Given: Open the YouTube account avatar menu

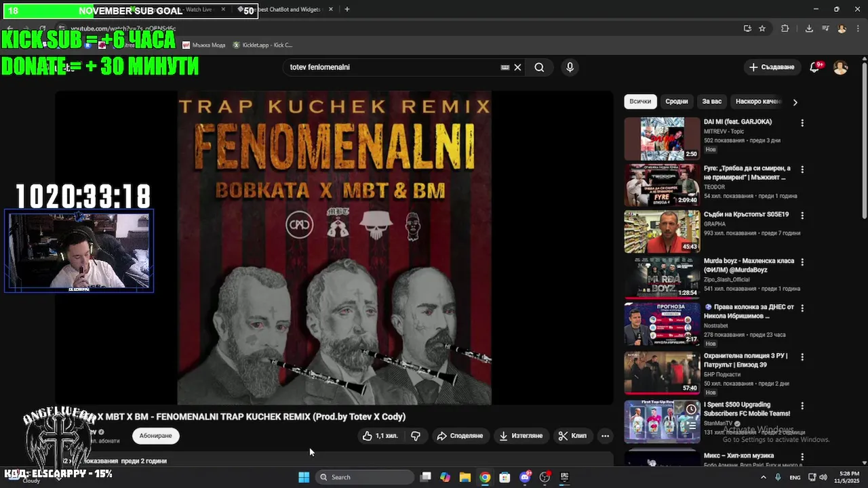Looking at the screenshot, I should (840, 67).
